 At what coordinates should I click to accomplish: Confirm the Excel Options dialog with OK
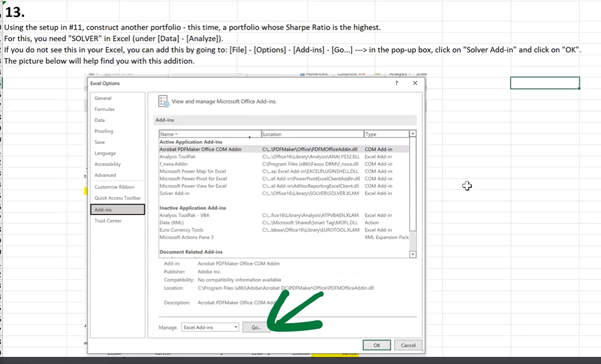377,345
